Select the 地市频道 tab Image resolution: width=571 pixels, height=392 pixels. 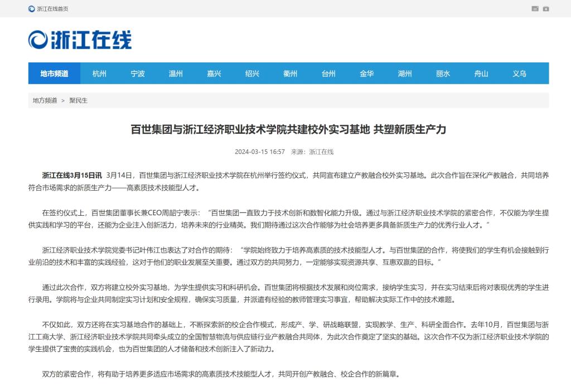click(x=54, y=74)
